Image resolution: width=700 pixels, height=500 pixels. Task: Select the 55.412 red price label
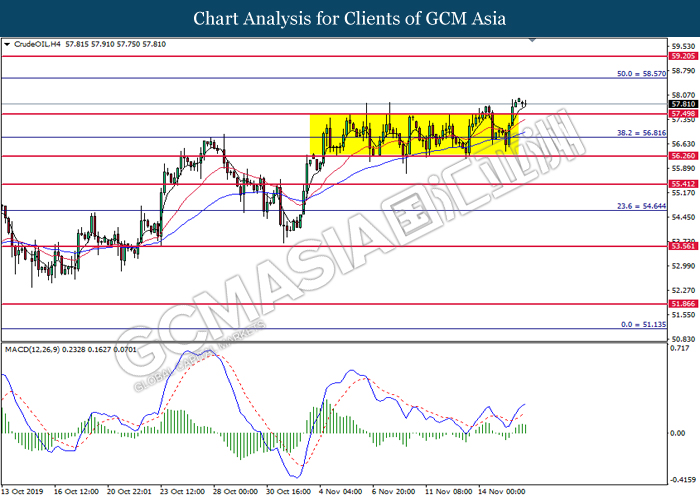pos(683,184)
